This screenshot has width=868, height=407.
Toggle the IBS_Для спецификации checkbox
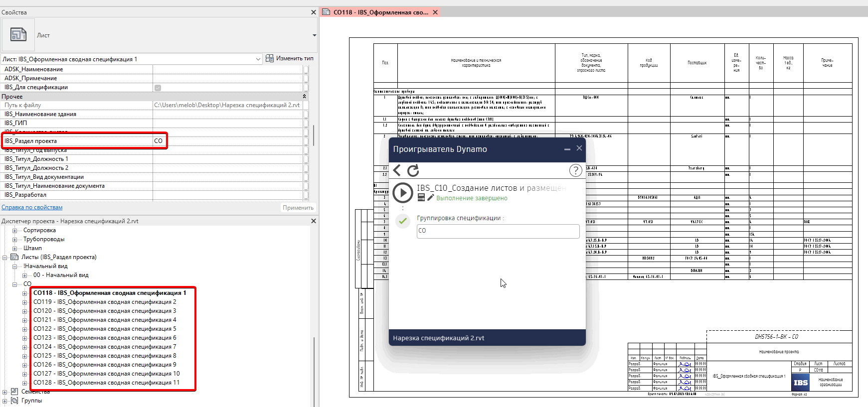158,88
